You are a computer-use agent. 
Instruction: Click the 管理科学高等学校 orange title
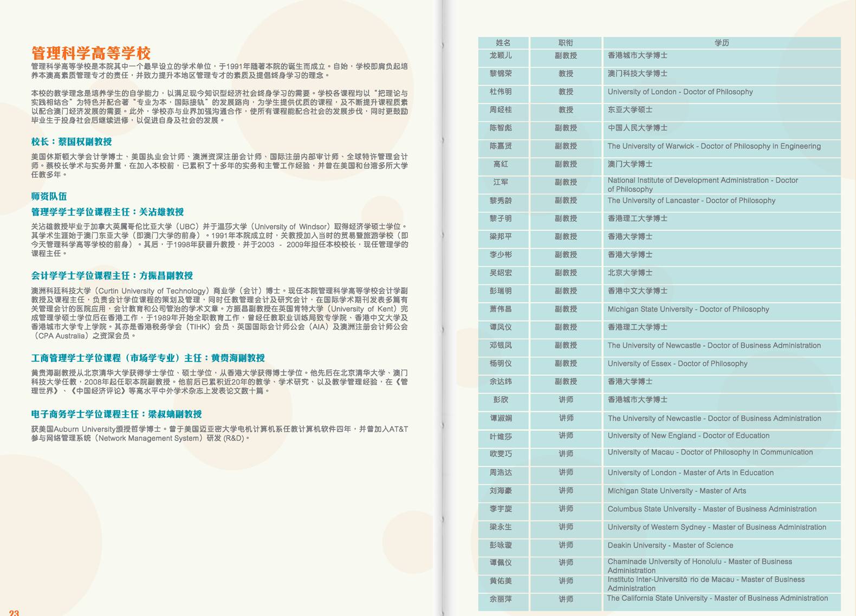pos(91,53)
